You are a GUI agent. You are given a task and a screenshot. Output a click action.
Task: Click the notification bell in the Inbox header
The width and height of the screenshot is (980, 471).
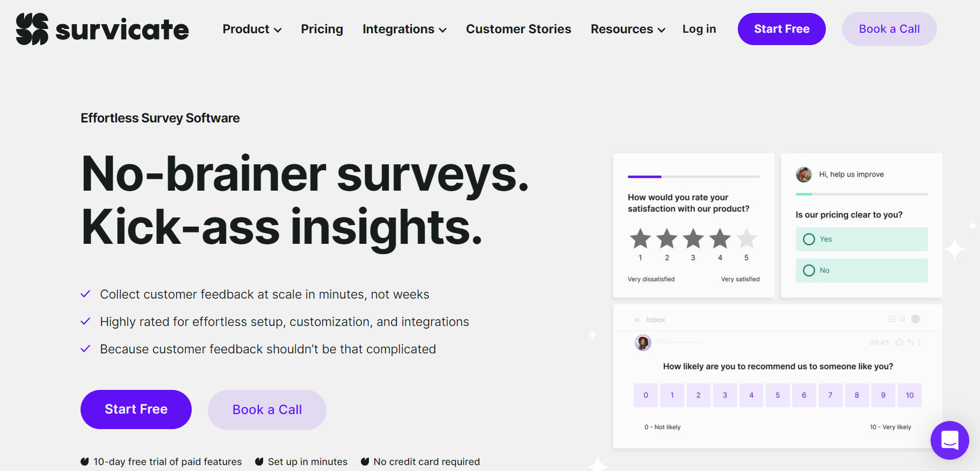(903, 318)
